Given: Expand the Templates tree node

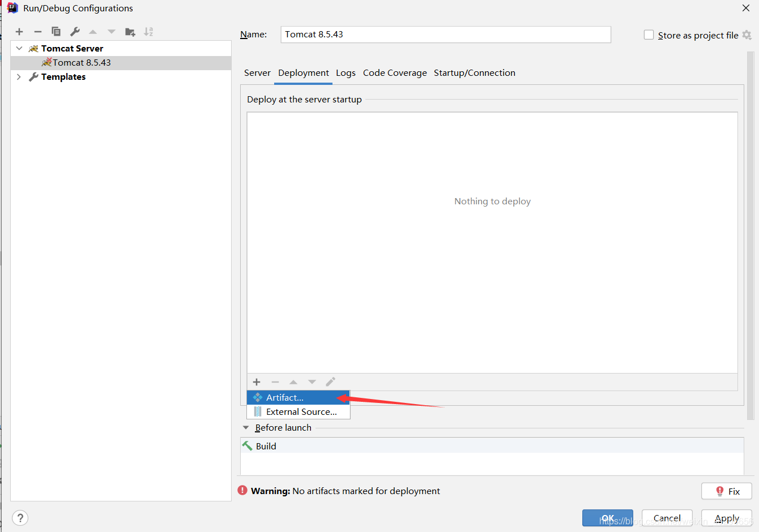Looking at the screenshot, I should 19,77.
